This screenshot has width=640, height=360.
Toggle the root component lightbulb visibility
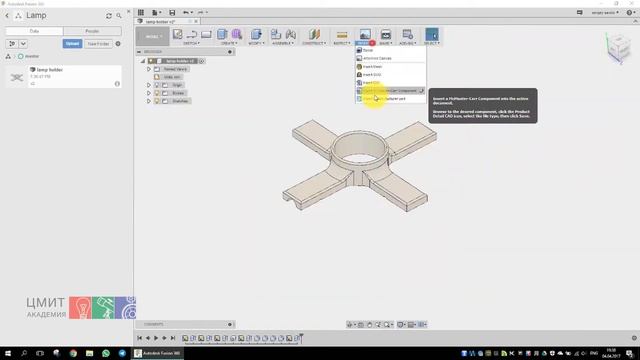coord(151,61)
